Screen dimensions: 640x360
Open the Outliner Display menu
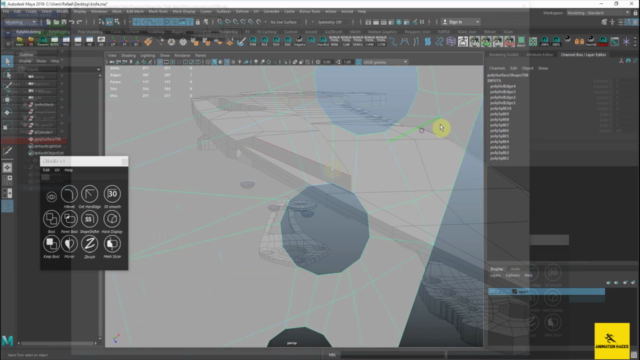(25, 61)
